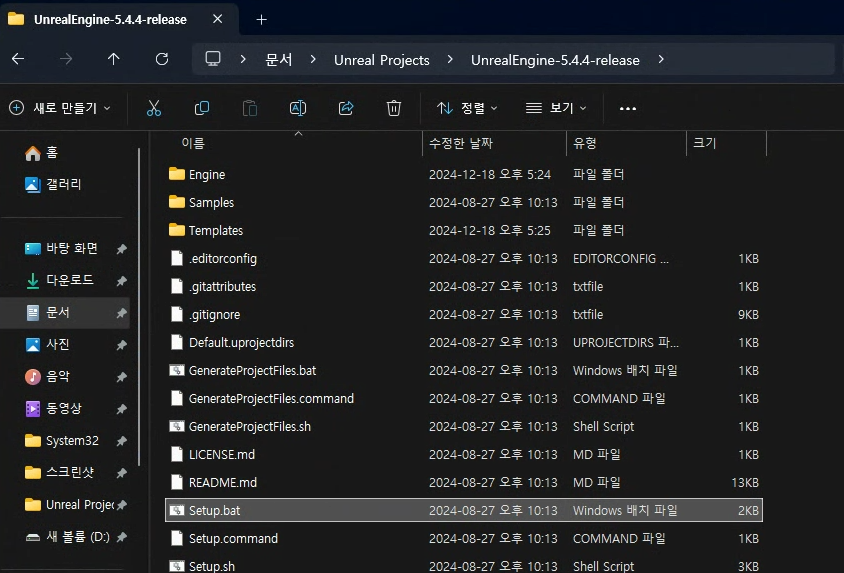Click the Copy icon in toolbar
844x573 pixels.
coord(202,108)
